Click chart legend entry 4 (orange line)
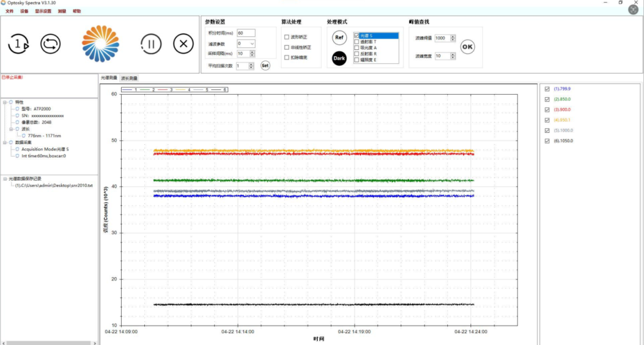 tap(183, 89)
